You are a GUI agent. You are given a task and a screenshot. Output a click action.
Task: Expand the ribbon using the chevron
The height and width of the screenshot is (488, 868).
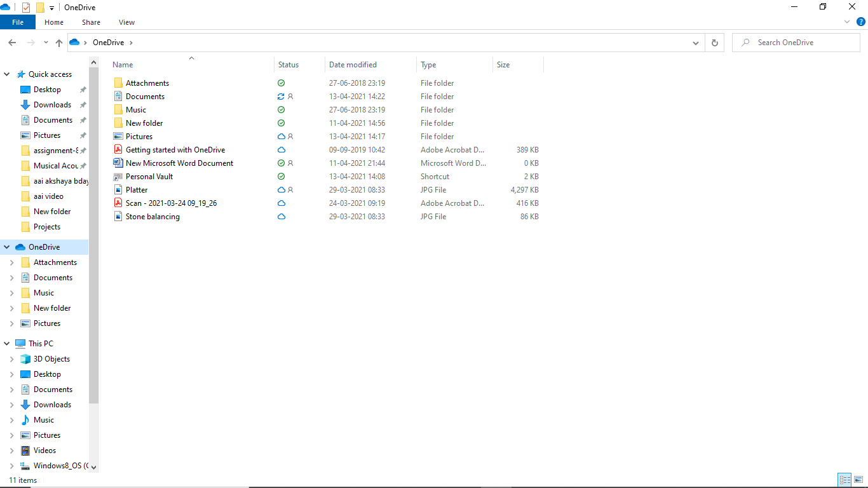(847, 22)
